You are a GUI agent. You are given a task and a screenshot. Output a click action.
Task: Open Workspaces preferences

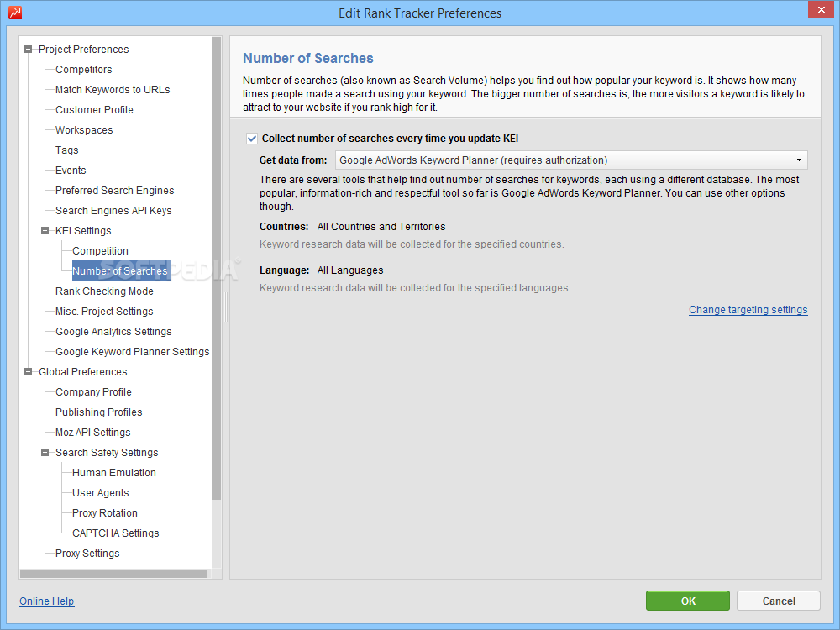[x=84, y=130]
